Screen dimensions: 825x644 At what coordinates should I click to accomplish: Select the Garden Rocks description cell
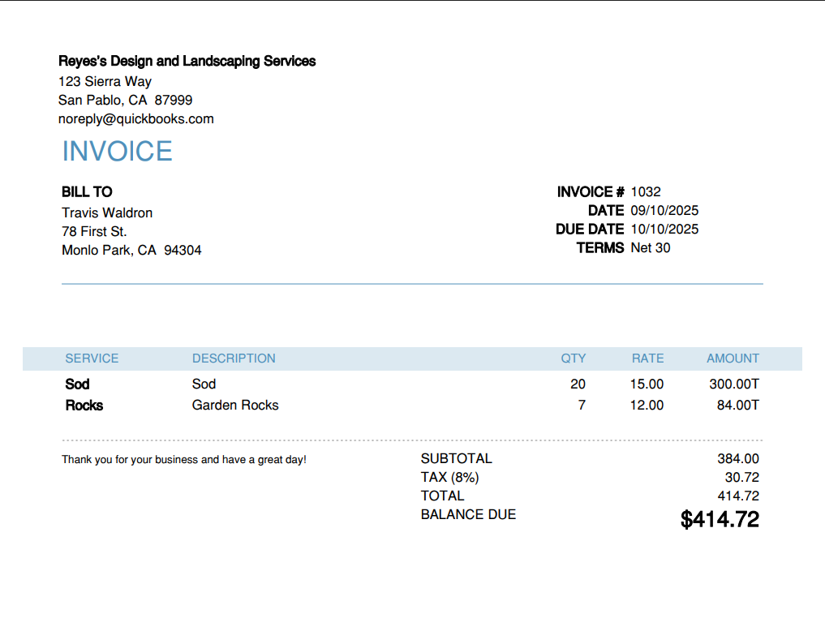pyautogui.click(x=235, y=406)
